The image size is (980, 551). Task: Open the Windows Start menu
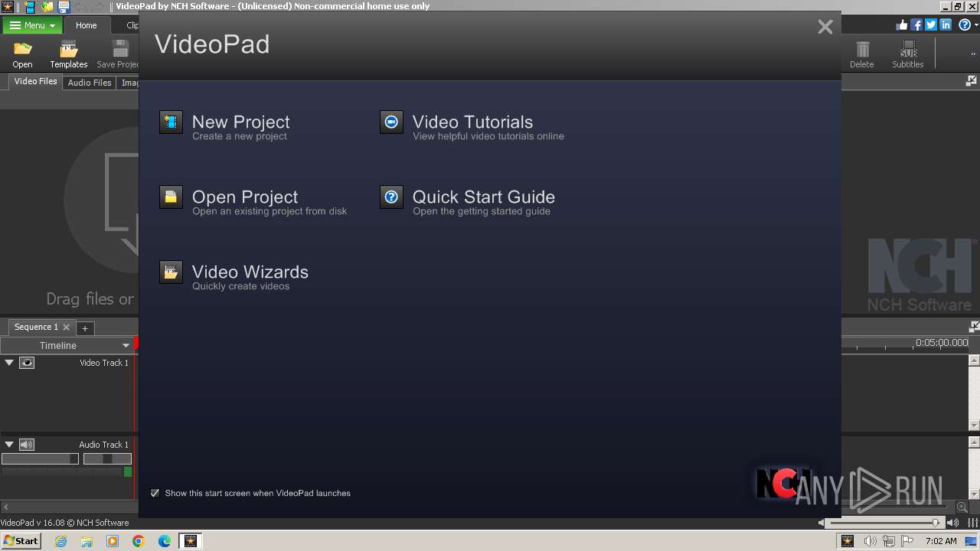[21, 541]
